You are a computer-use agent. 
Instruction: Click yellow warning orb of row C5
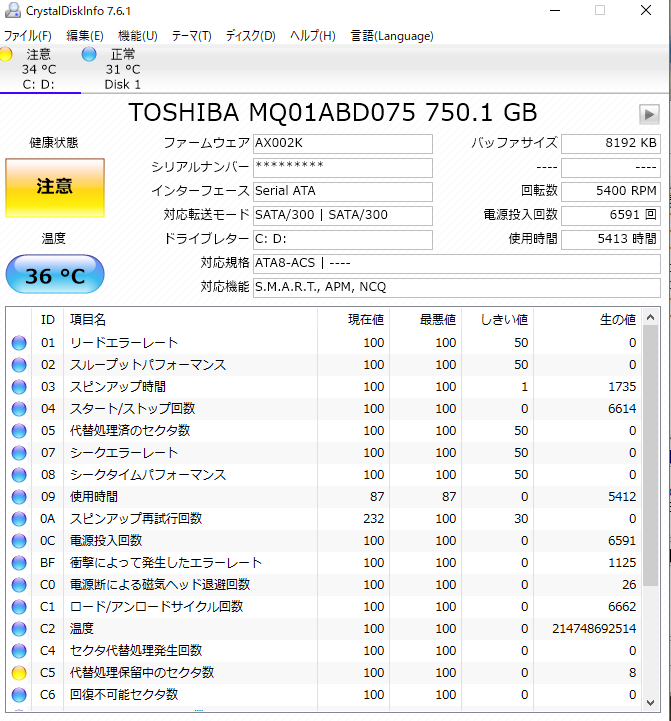click(19, 673)
